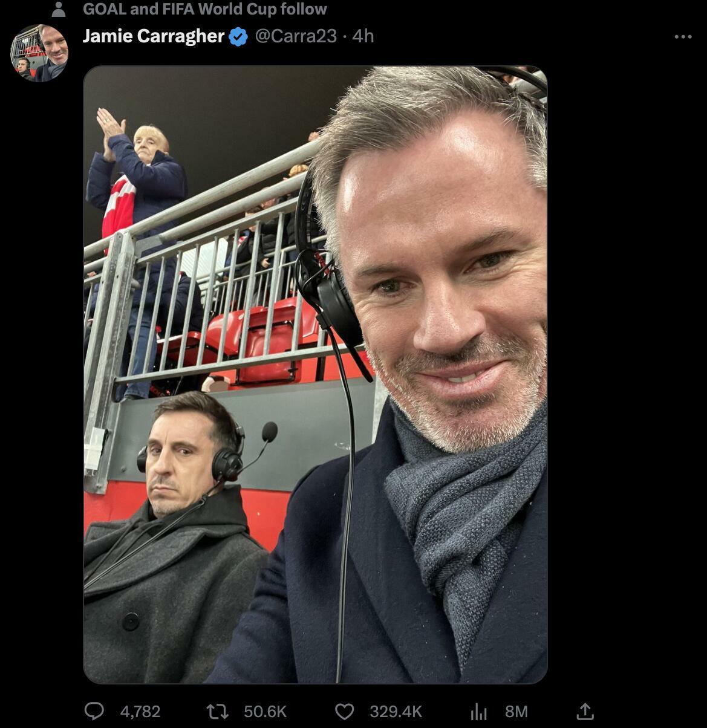Open Jamie Carragher's profile via display name
The height and width of the screenshot is (728, 707).
click(x=153, y=36)
